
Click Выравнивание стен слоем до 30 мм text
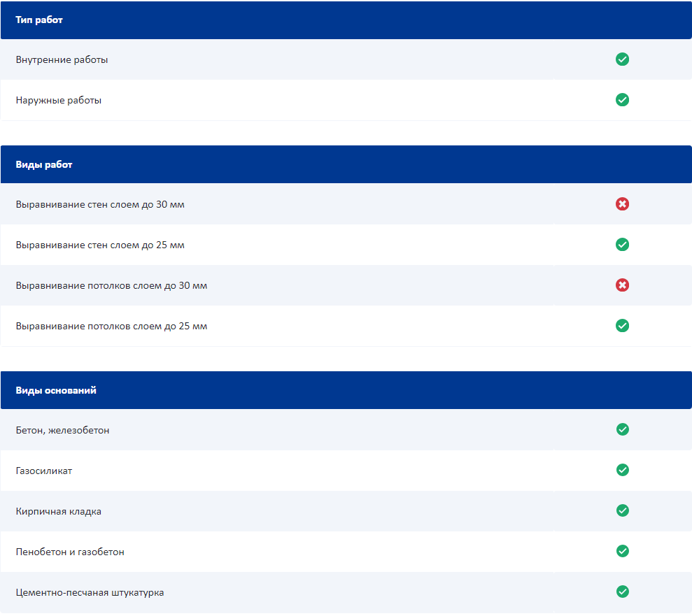pyautogui.click(x=100, y=205)
